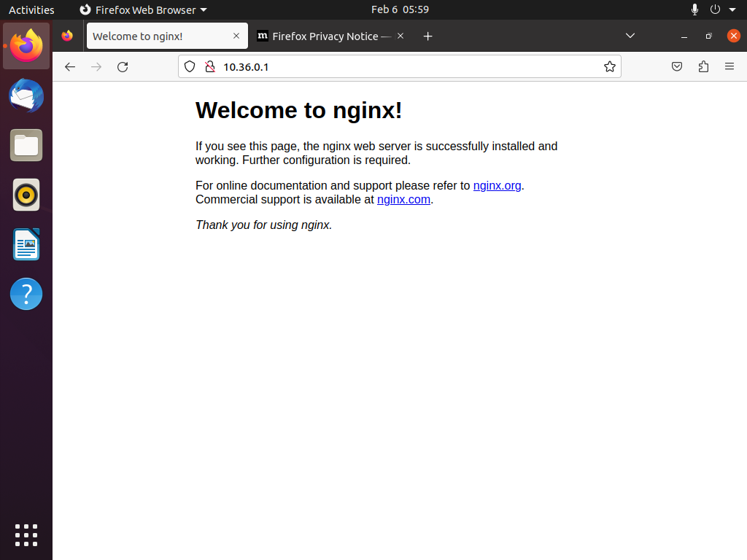This screenshot has width=747, height=560.
Task: Open Help from the dock
Action: 26,294
